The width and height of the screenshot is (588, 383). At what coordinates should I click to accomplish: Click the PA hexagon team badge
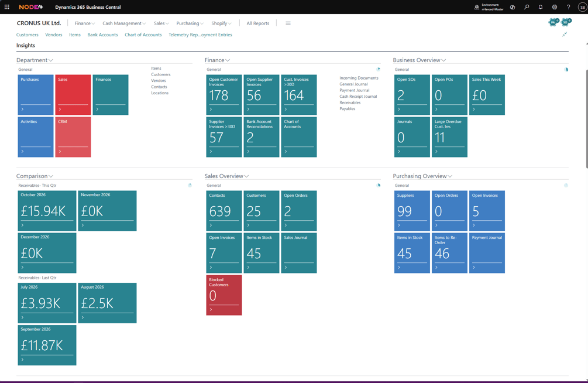click(x=553, y=22)
